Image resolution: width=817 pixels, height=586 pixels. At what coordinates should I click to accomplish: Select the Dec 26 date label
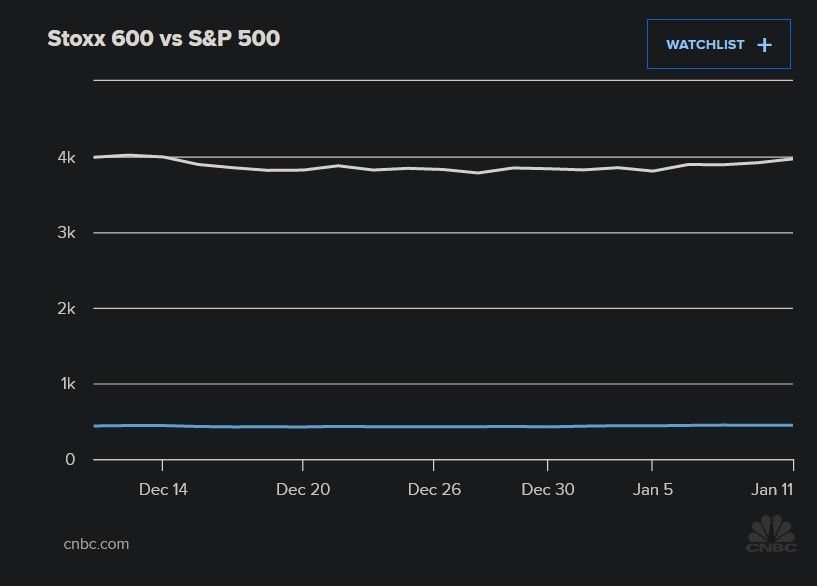[434, 489]
